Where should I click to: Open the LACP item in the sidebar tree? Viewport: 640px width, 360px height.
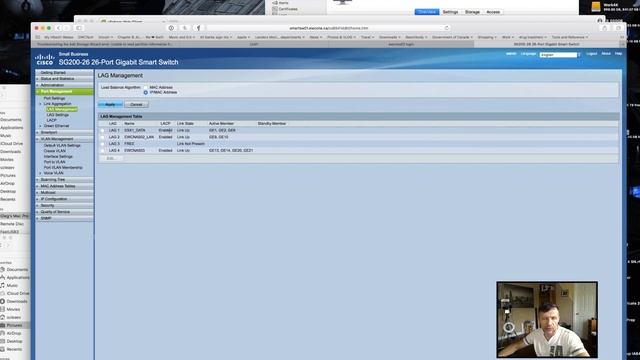pyautogui.click(x=51, y=120)
